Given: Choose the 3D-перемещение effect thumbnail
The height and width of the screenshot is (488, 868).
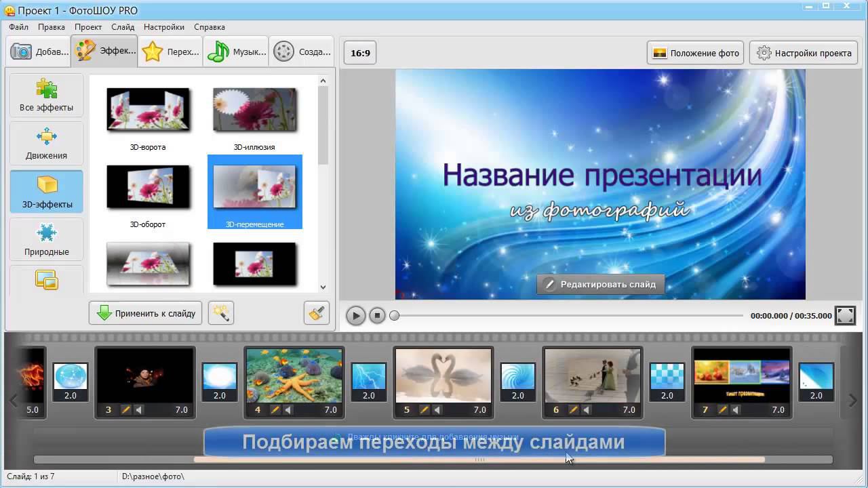Looking at the screenshot, I should [x=254, y=192].
